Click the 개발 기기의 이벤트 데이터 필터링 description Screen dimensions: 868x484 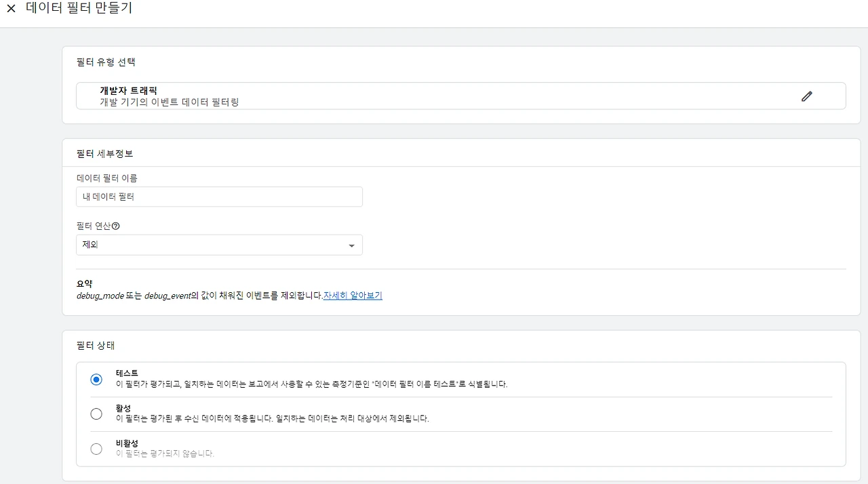170,102
